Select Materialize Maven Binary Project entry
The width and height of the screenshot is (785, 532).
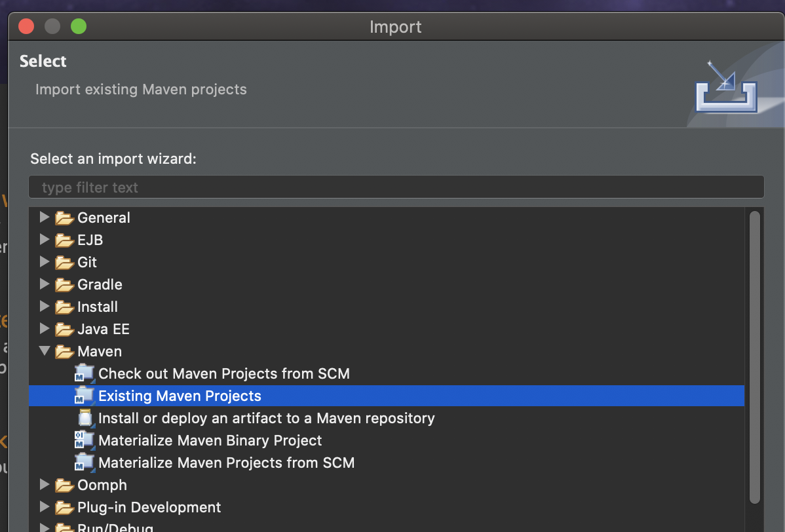click(210, 440)
